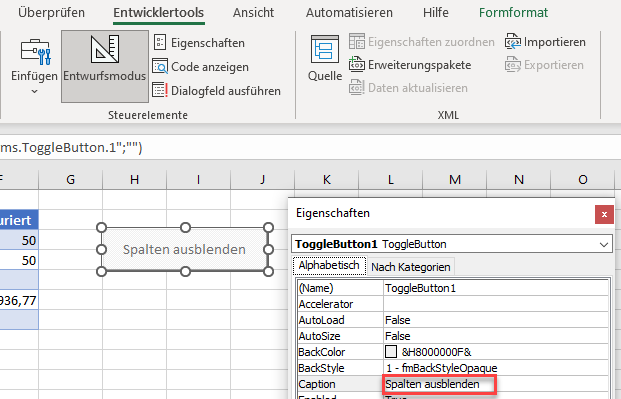Select the Alphabetisch tab

pos(329,265)
